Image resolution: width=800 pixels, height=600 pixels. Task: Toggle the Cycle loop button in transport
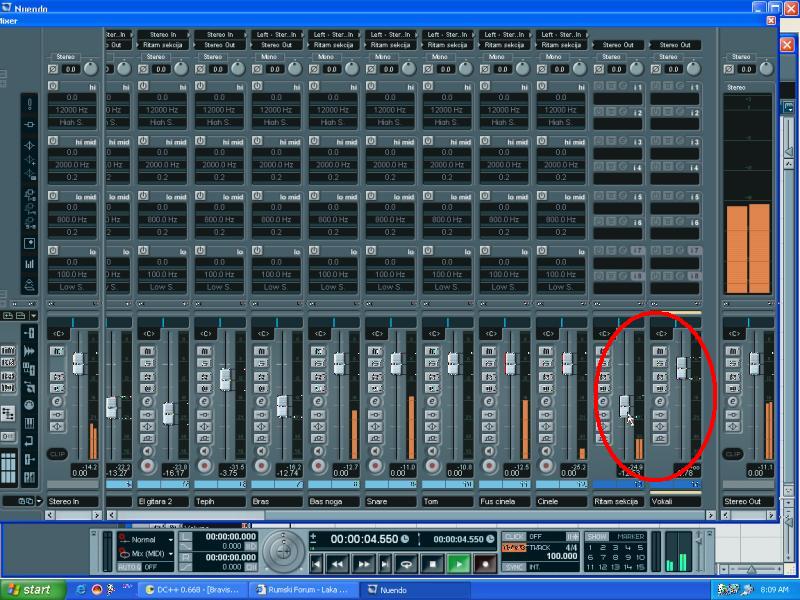click(407, 564)
